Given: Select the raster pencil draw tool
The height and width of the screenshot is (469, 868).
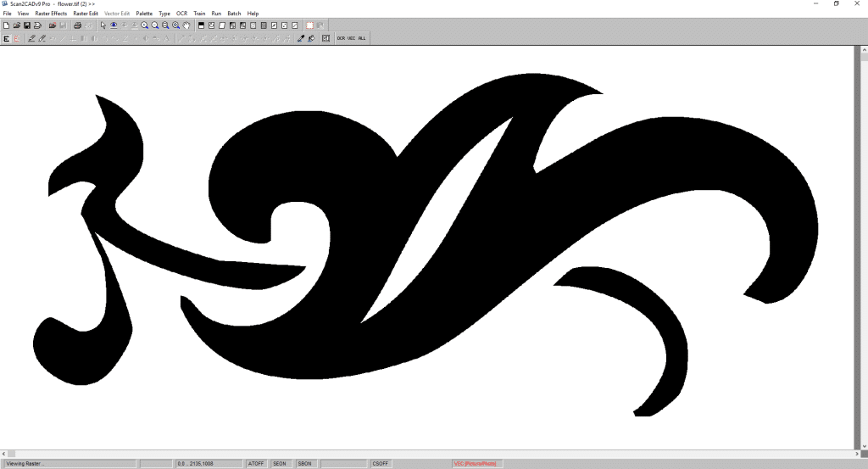Looking at the screenshot, I should (x=31, y=39).
